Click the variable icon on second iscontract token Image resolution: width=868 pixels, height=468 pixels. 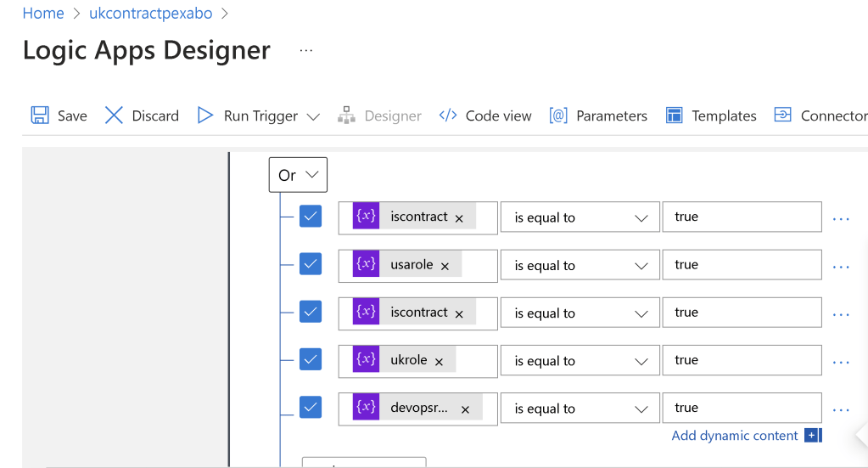pyautogui.click(x=366, y=312)
